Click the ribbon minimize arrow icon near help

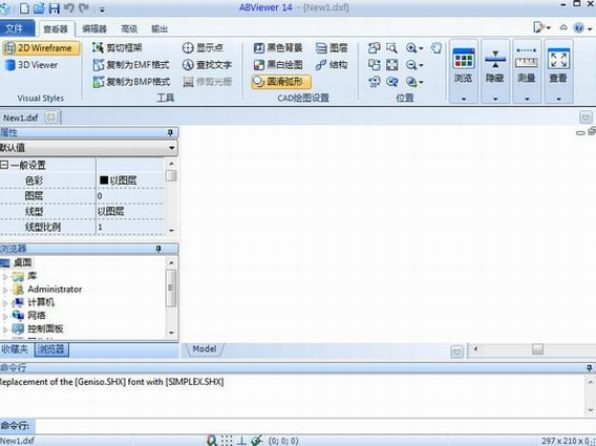point(563,28)
